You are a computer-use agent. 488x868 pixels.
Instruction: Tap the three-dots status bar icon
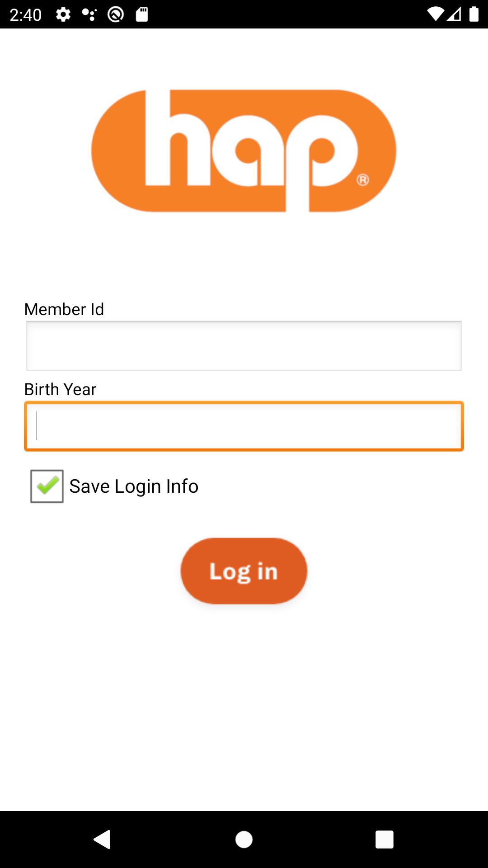89,14
